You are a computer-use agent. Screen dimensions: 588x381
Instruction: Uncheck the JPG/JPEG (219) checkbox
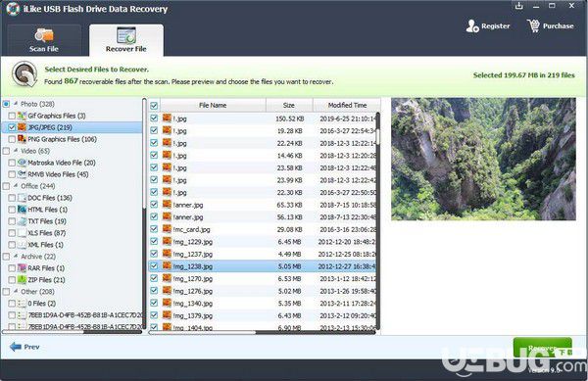coord(12,127)
